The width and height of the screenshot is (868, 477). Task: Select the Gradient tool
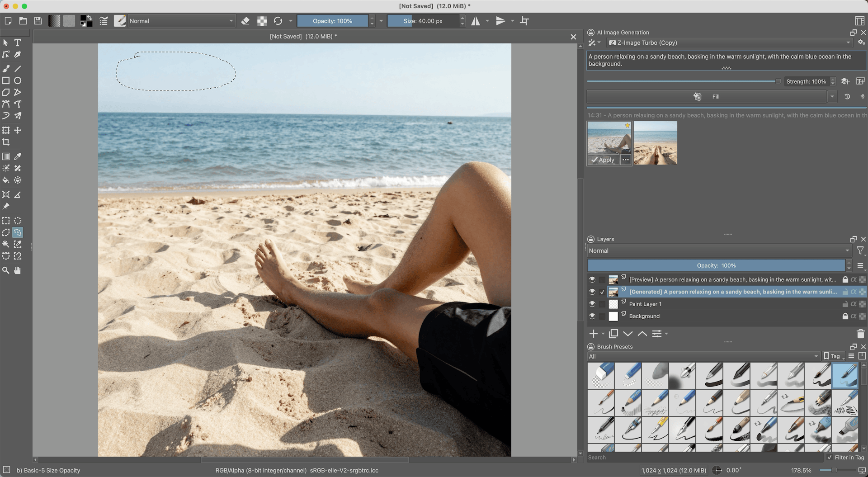click(x=6, y=156)
